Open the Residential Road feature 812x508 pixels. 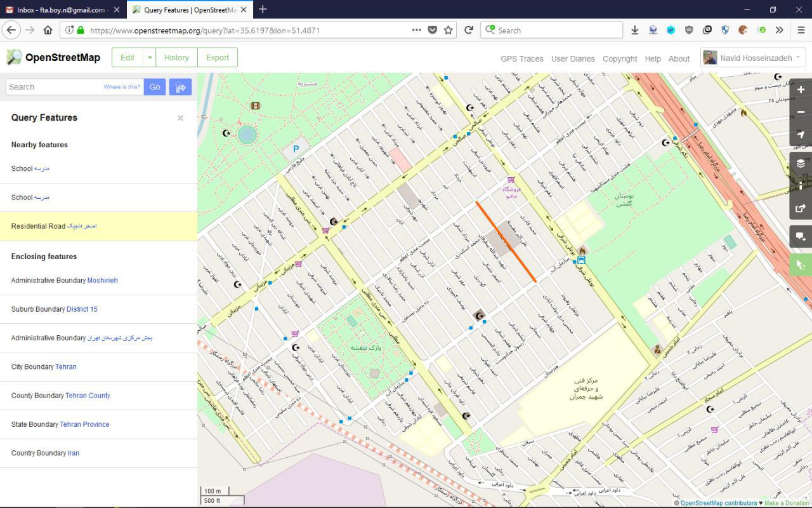[98, 226]
